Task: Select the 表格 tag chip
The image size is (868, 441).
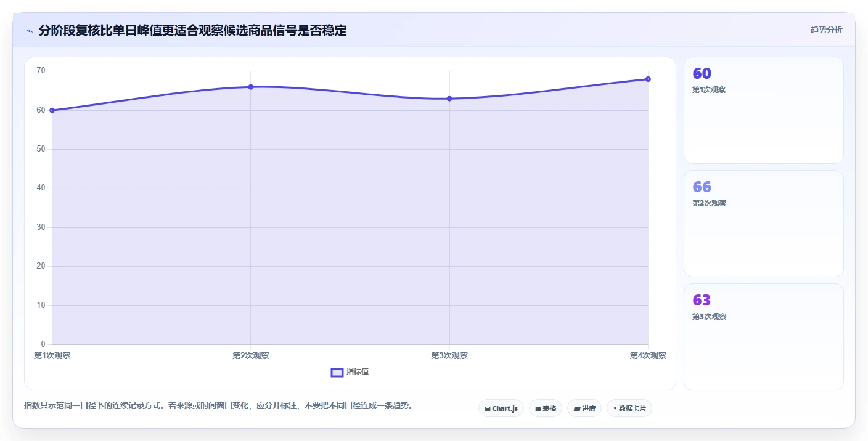Action: coord(545,408)
